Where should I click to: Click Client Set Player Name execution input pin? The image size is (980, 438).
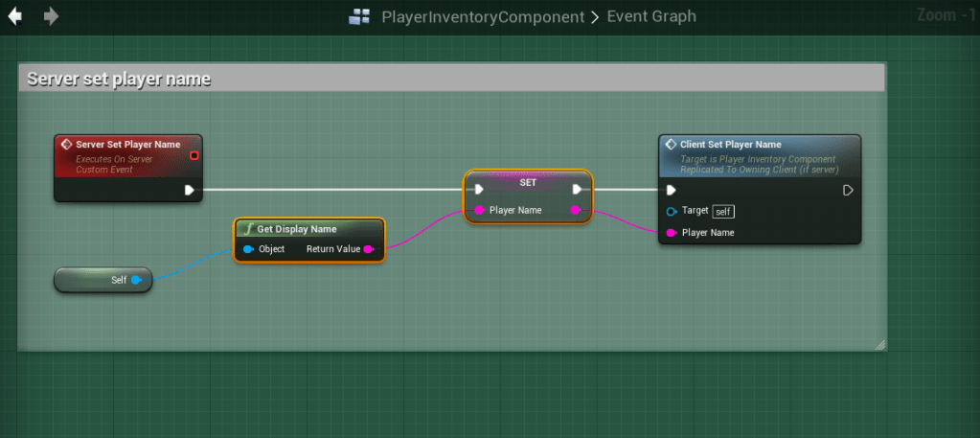point(672,190)
